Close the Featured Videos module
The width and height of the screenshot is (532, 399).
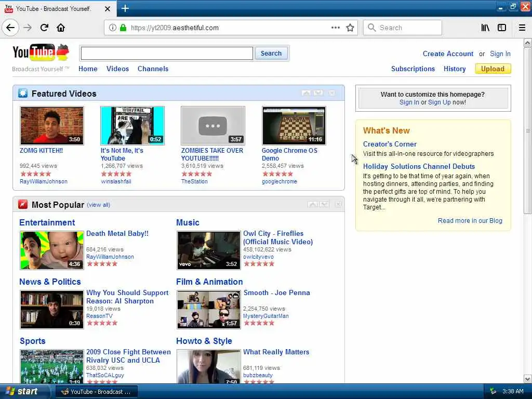point(332,93)
